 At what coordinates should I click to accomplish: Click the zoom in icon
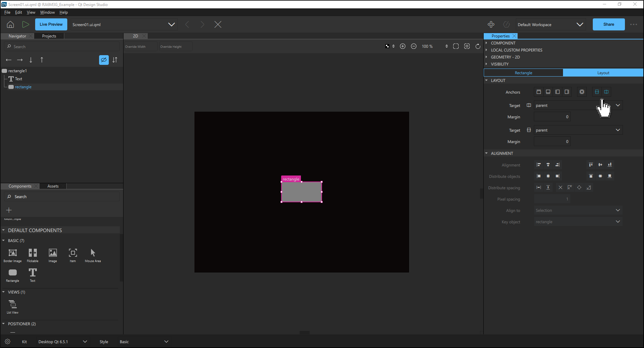[x=403, y=46]
